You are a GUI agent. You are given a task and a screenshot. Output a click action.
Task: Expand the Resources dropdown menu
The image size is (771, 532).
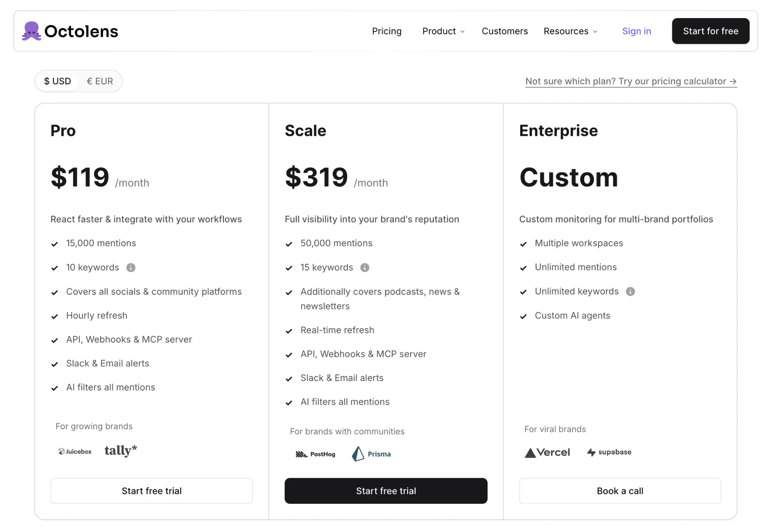[x=570, y=31]
